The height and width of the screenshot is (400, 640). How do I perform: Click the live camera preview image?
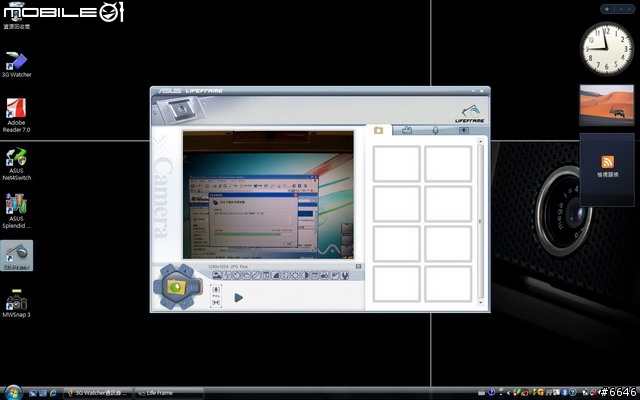[268, 195]
